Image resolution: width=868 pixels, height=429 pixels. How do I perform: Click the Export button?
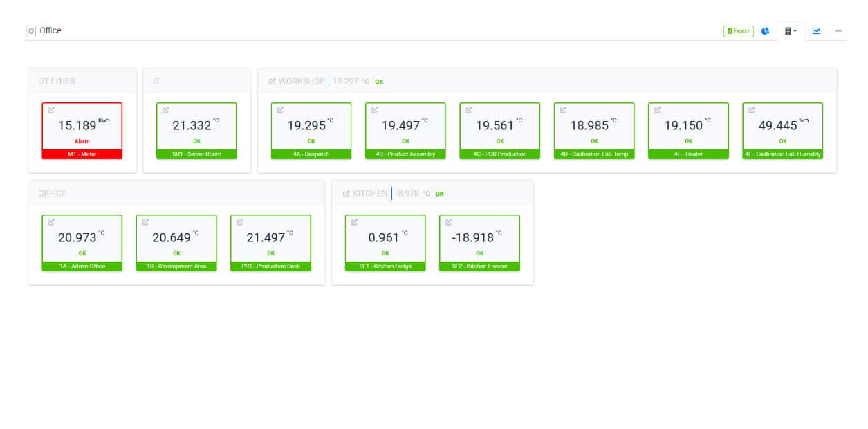738,31
